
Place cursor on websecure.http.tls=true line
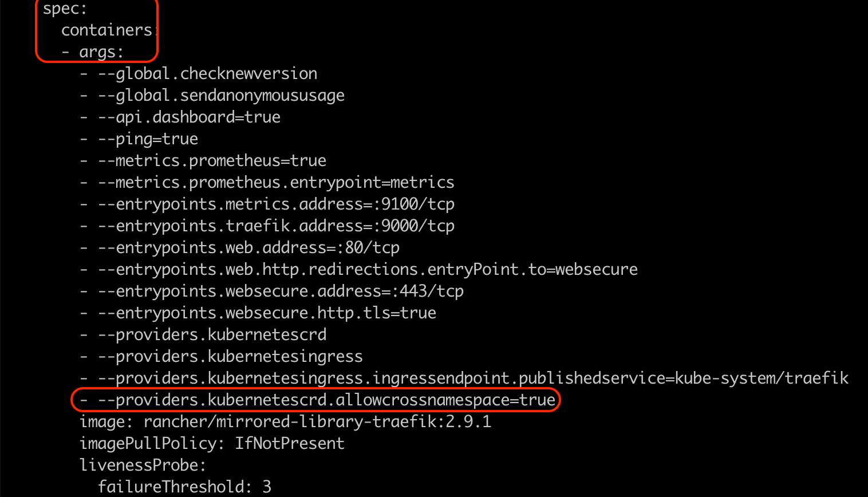(x=267, y=313)
